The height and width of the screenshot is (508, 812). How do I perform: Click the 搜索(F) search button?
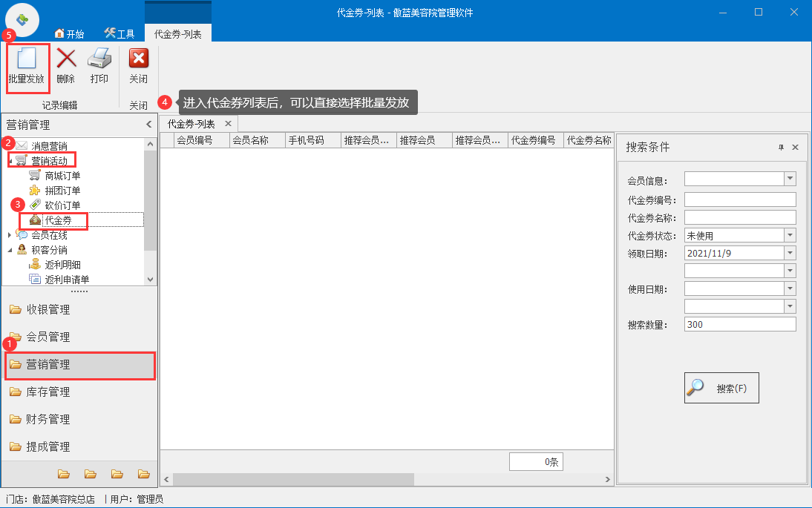click(721, 388)
